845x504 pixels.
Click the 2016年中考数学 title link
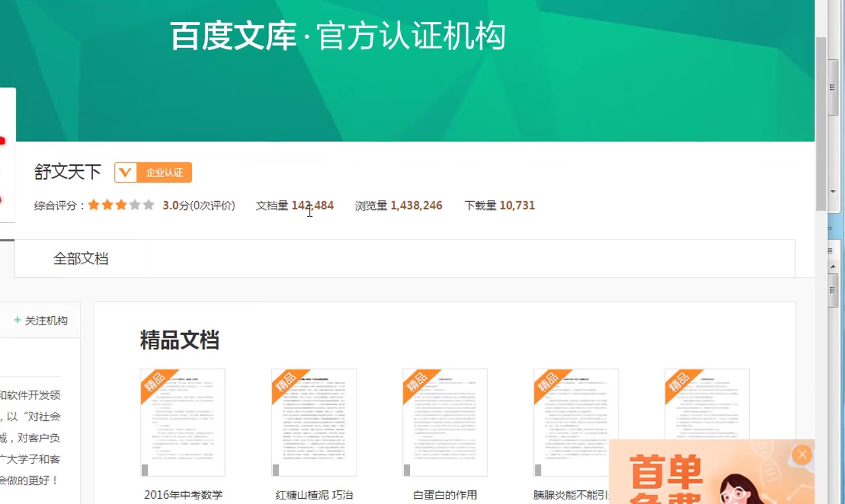(x=184, y=495)
